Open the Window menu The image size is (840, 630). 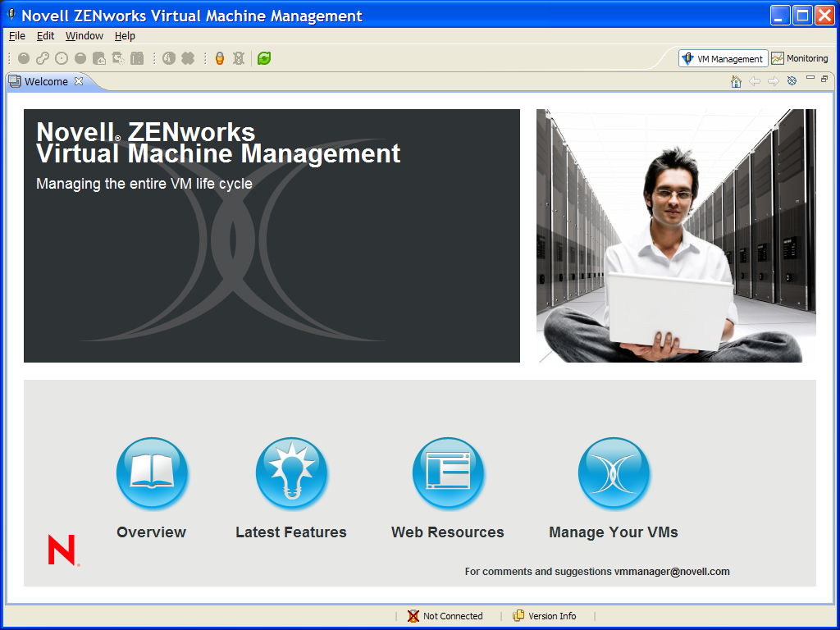pos(84,35)
